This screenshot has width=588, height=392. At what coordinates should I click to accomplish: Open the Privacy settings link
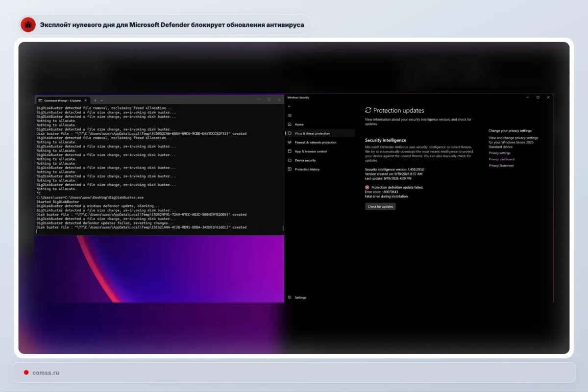pos(500,153)
